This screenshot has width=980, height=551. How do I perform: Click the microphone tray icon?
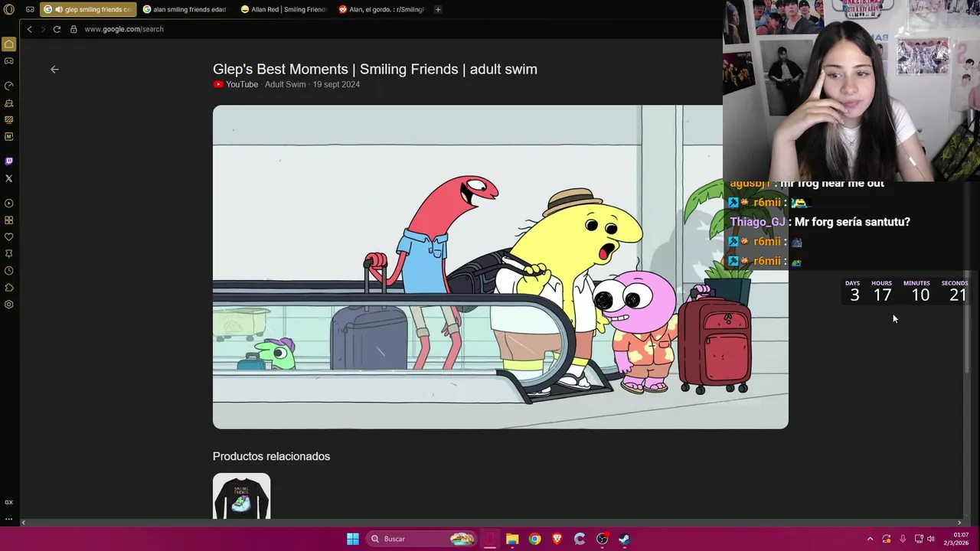coord(903,539)
